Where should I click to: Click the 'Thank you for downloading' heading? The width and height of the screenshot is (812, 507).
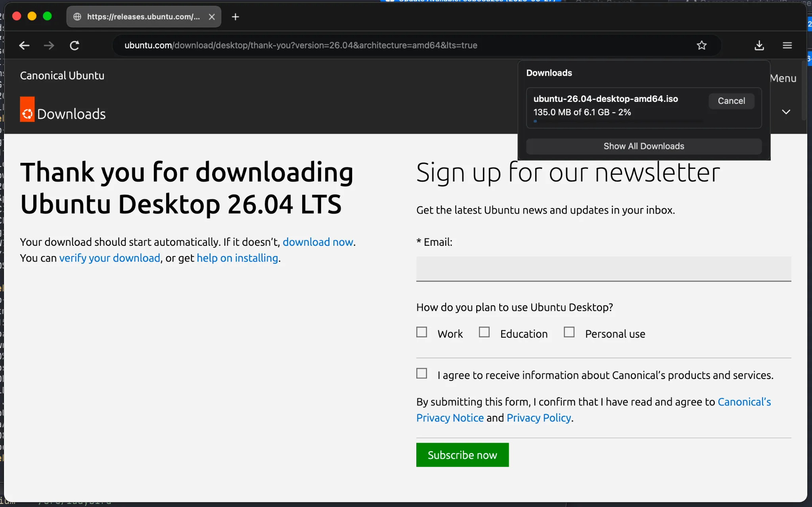click(x=187, y=188)
